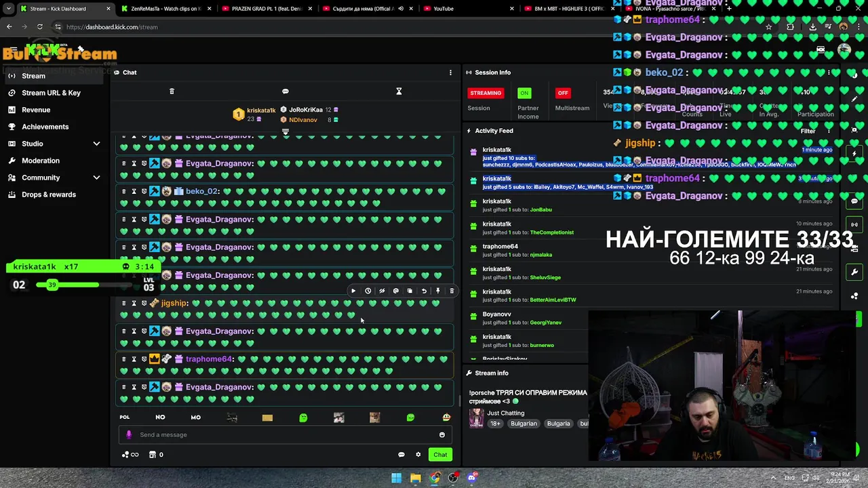The height and width of the screenshot is (488, 868).
Task: Click the copy icon in message toolbar
Action: (x=410, y=291)
